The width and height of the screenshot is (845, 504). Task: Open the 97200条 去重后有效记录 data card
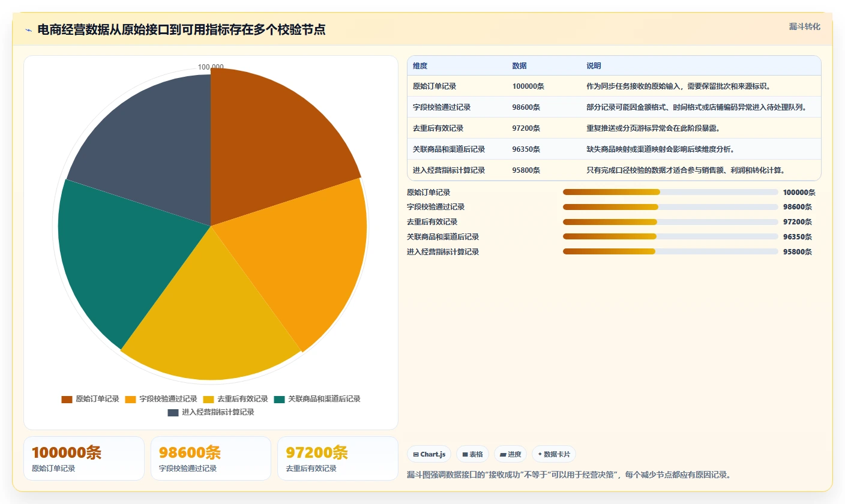click(338, 458)
